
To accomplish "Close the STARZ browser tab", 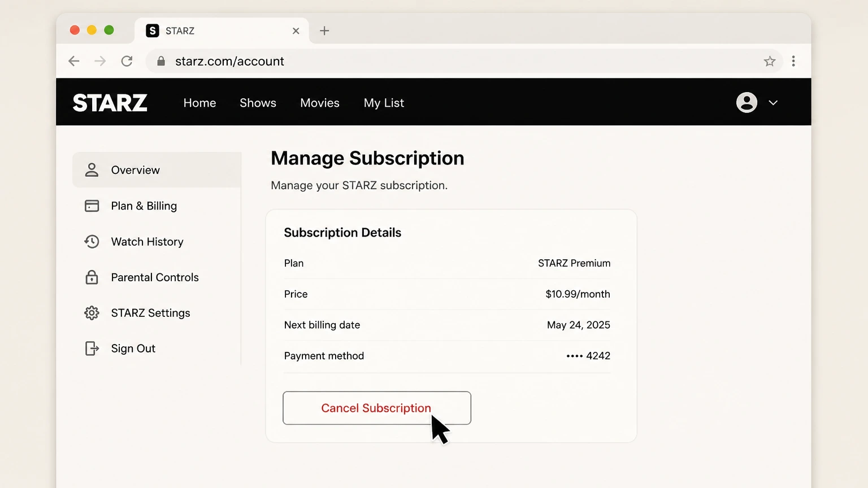I will click(x=296, y=31).
